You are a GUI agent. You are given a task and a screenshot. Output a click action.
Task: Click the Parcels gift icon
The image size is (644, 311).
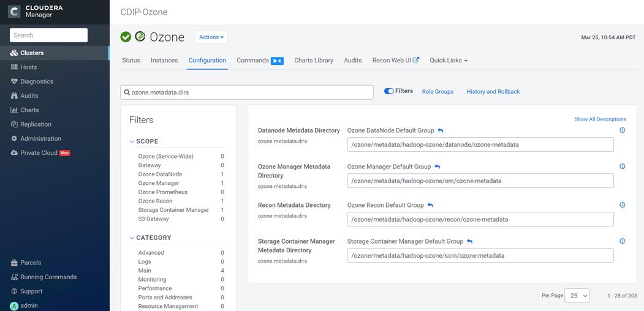[14, 263]
